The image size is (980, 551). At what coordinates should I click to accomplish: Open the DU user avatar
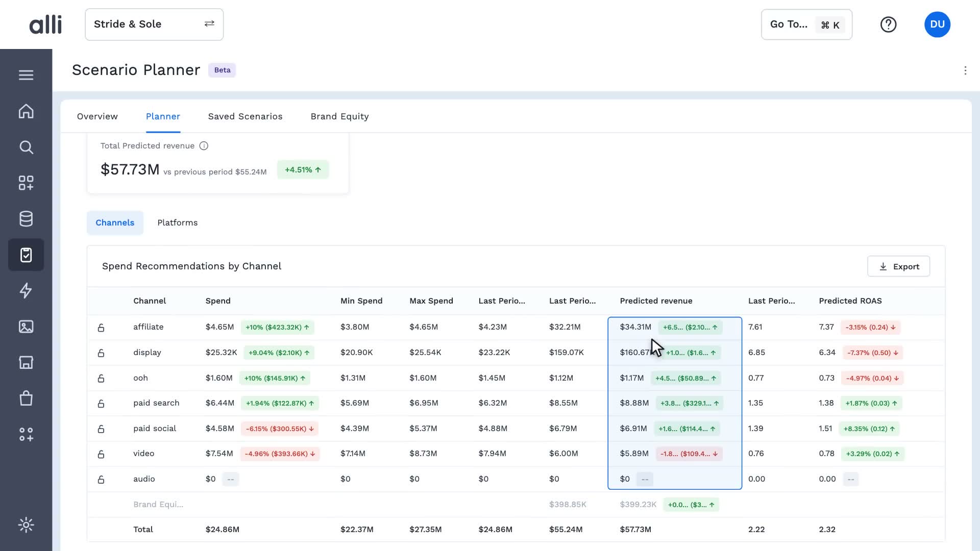(x=937, y=24)
